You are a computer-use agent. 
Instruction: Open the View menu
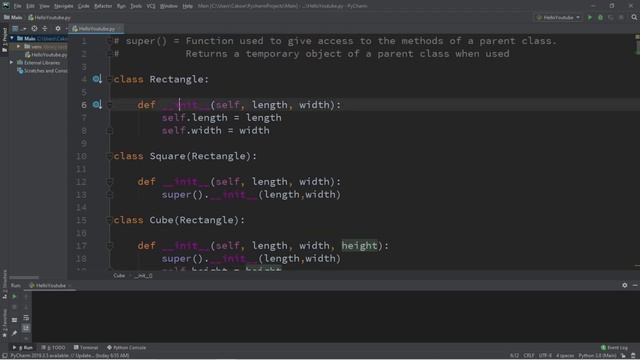pyautogui.click(x=44, y=6)
